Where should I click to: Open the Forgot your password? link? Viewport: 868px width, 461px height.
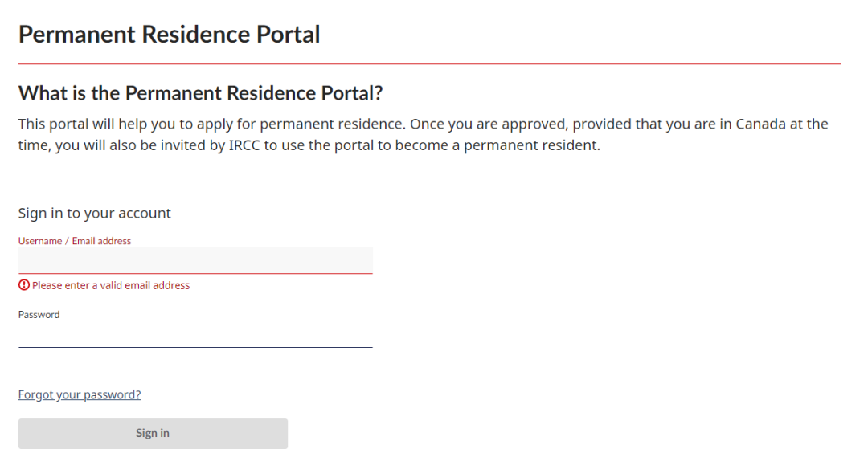pyautogui.click(x=80, y=394)
